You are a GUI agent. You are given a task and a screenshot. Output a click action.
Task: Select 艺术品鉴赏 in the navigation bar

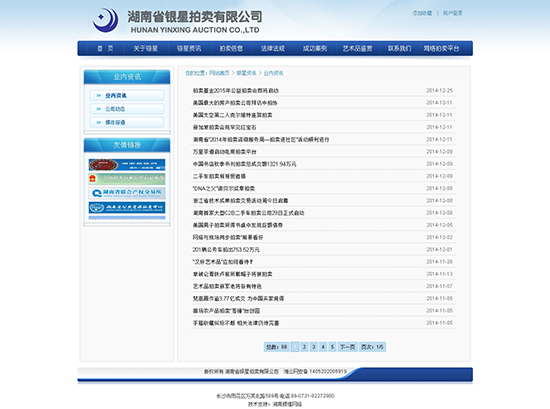coord(357,48)
